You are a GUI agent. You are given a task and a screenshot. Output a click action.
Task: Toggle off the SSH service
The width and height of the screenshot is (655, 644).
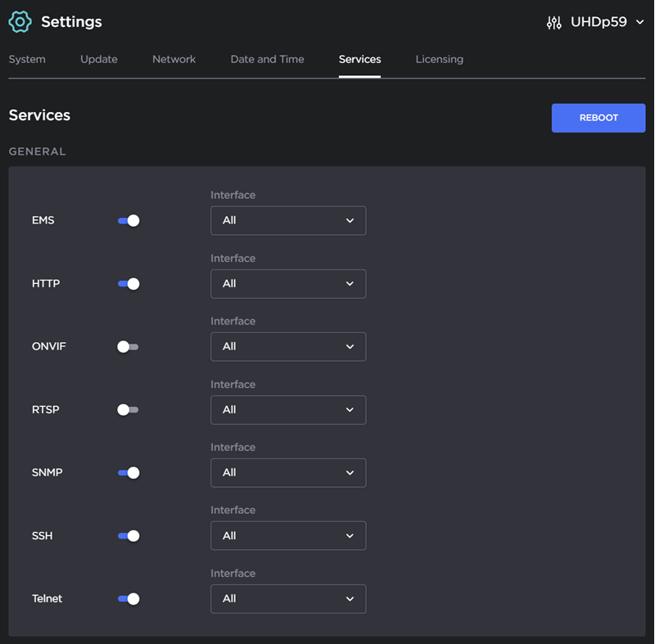pos(128,535)
